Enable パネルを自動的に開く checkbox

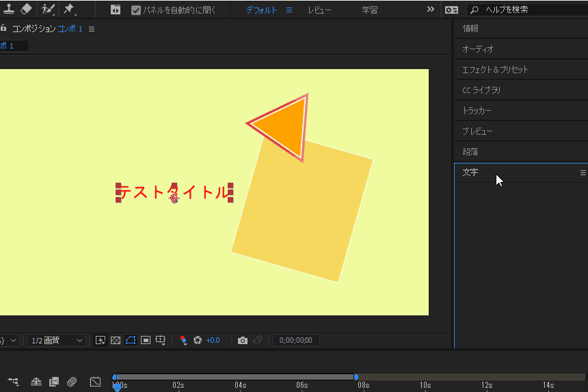point(136,10)
